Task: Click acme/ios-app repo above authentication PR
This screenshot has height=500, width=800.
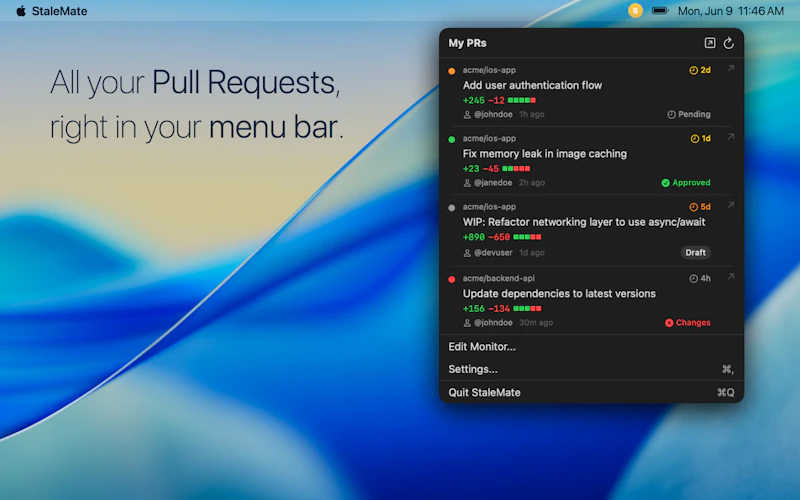Action: click(x=489, y=70)
